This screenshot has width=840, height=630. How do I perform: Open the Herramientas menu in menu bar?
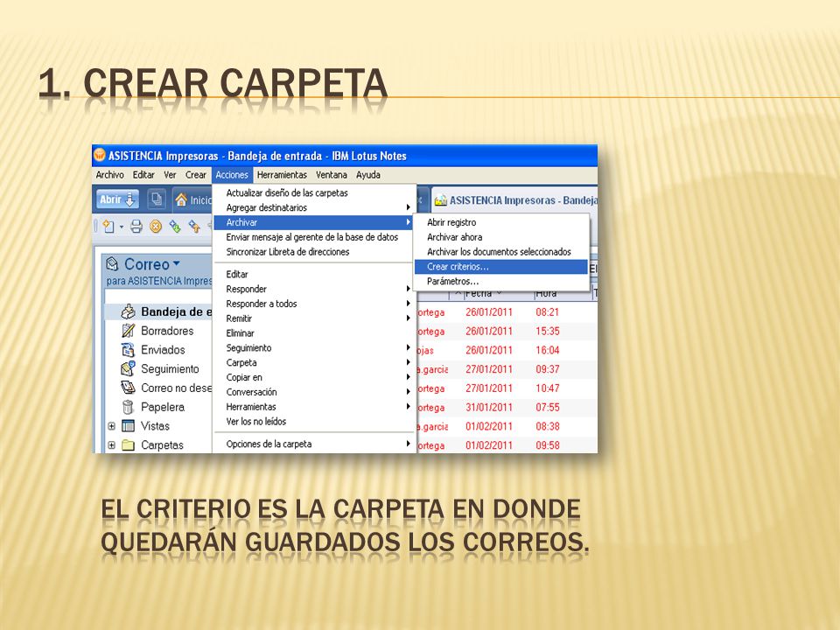point(282,175)
